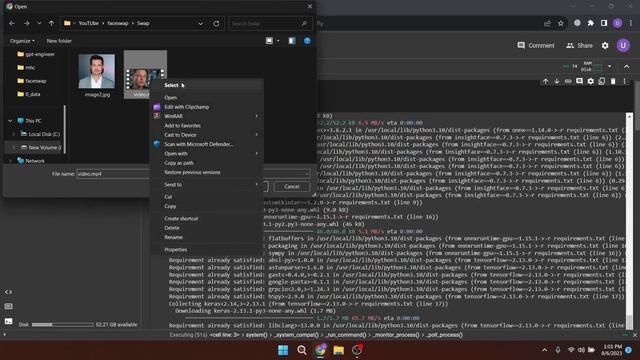Click Comment button in Colab
The height and width of the screenshot is (360, 640).
coord(536,46)
